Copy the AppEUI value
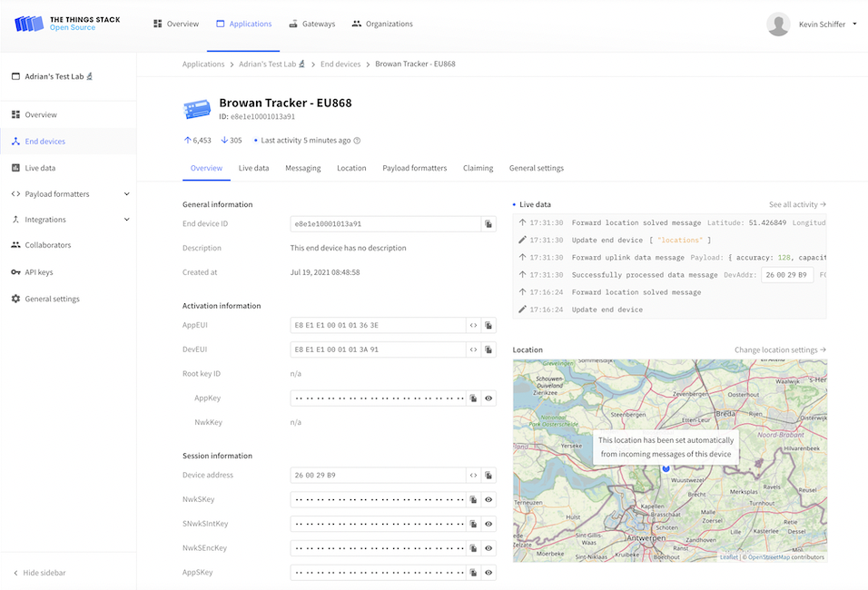Viewport: 868px width, 590px height. click(488, 325)
